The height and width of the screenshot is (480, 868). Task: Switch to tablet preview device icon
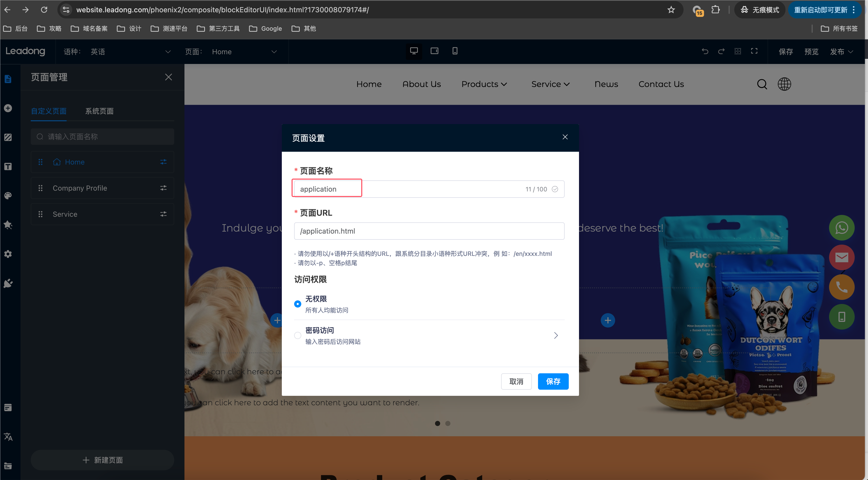[434, 51]
